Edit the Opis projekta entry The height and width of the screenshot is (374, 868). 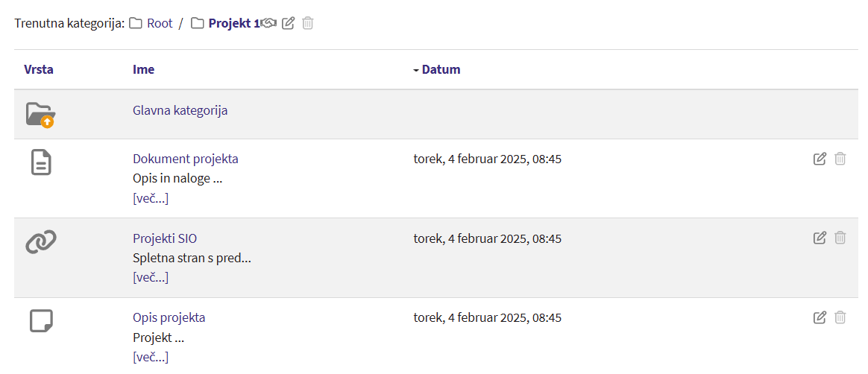pyautogui.click(x=820, y=317)
